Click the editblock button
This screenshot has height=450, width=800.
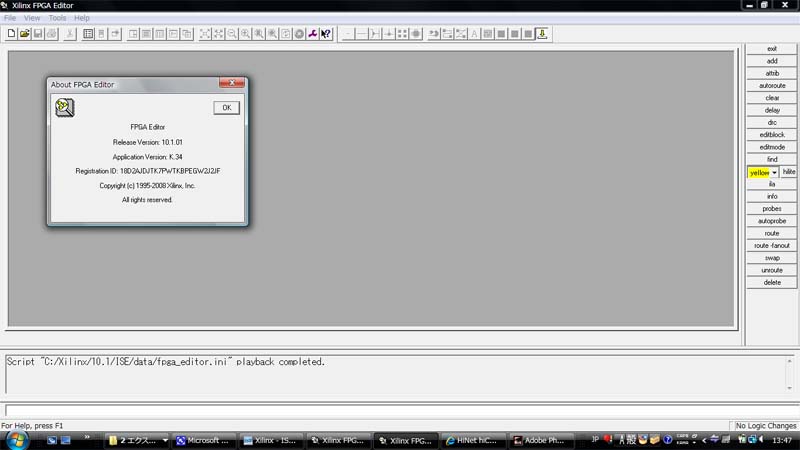click(x=771, y=135)
